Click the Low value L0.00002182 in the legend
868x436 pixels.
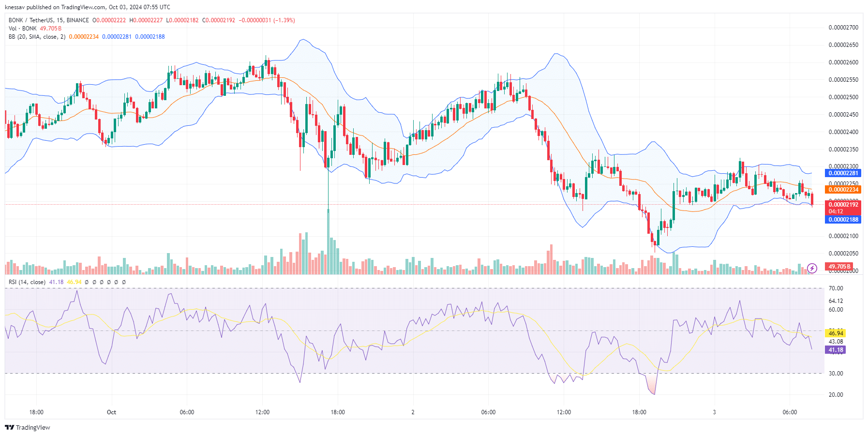pos(182,20)
